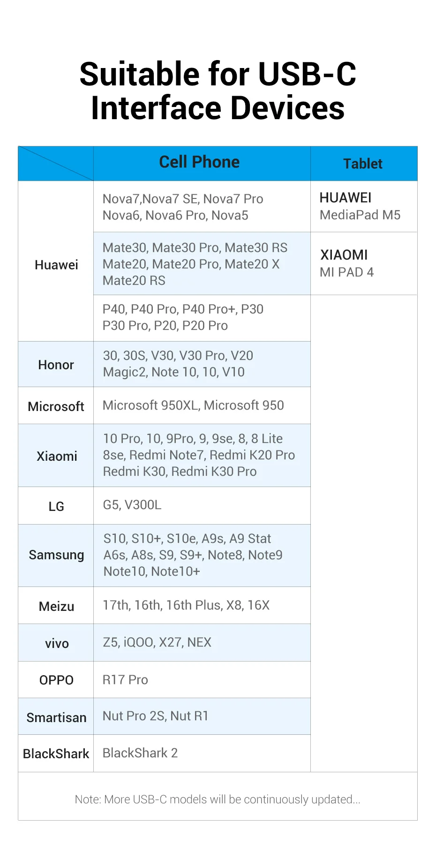Click the OPPO brand label

[56, 680]
